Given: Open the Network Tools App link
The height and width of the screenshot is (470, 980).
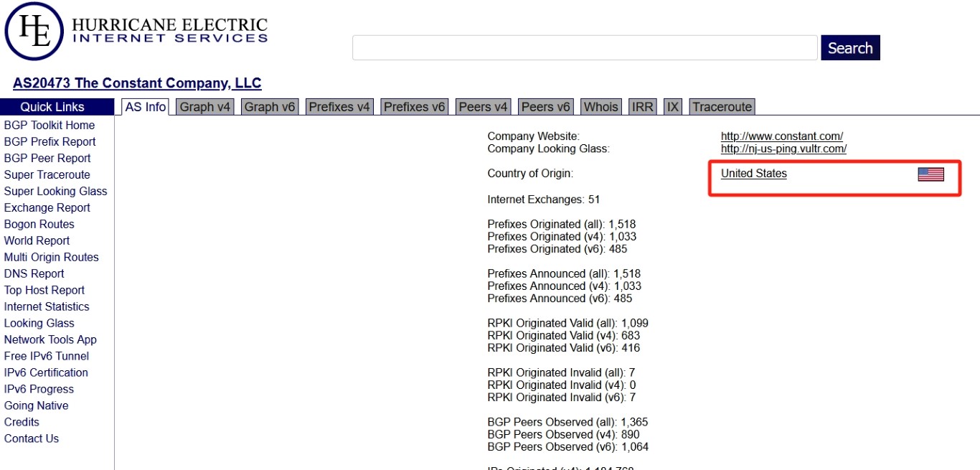Looking at the screenshot, I should coord(50,339).
